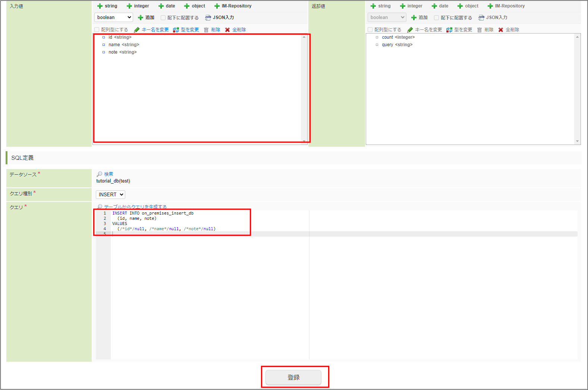Open JSON入力 for input values
Image resolution: width=588 pixels, height=390 pixels.
coord(220,18)
